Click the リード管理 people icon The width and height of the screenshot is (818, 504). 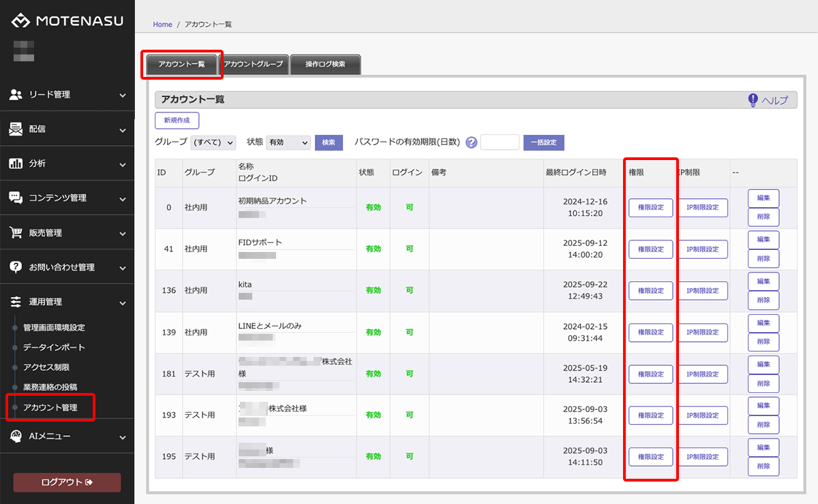[16, 95]
